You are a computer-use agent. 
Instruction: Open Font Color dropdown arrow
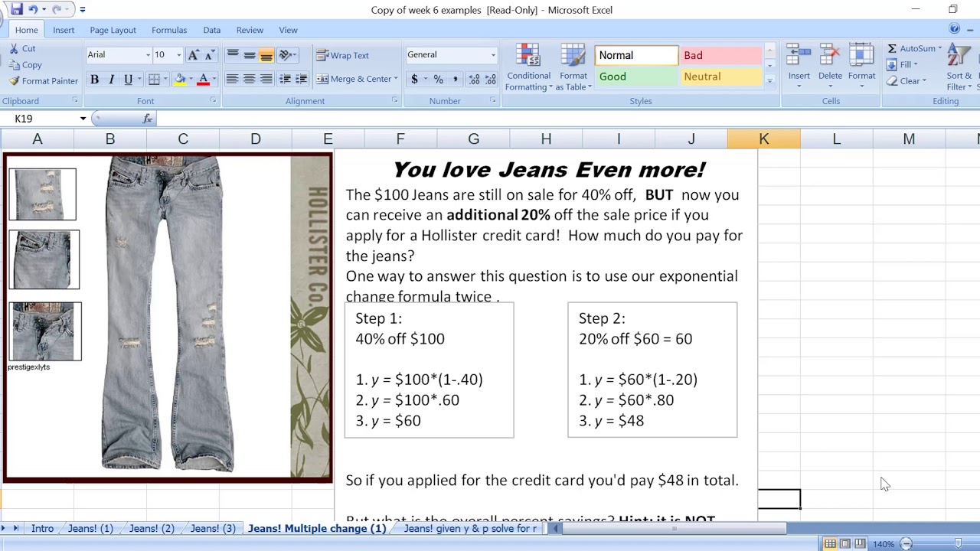coord(214,80)
